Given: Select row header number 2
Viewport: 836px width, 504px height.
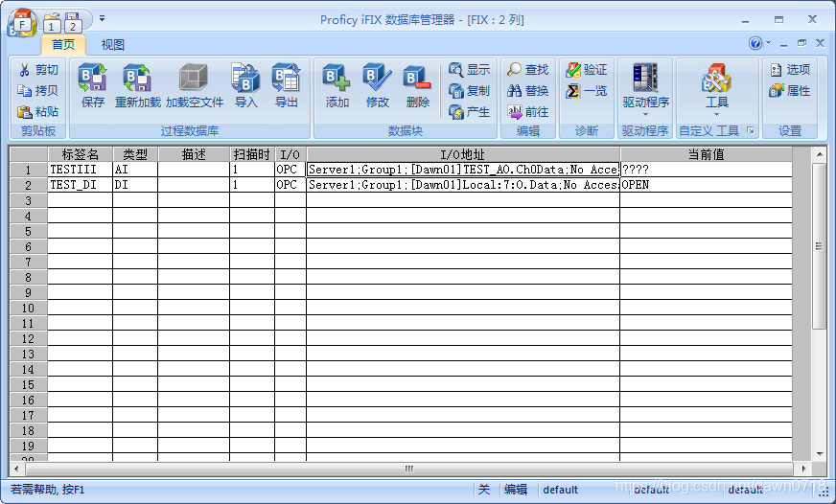Looking at the screenshot, I should pos(28,185).
